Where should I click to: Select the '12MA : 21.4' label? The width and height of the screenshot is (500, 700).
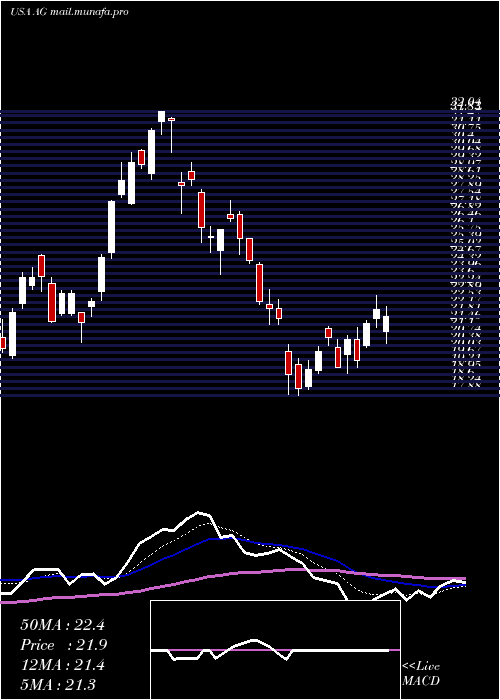[x=62, y=665]
